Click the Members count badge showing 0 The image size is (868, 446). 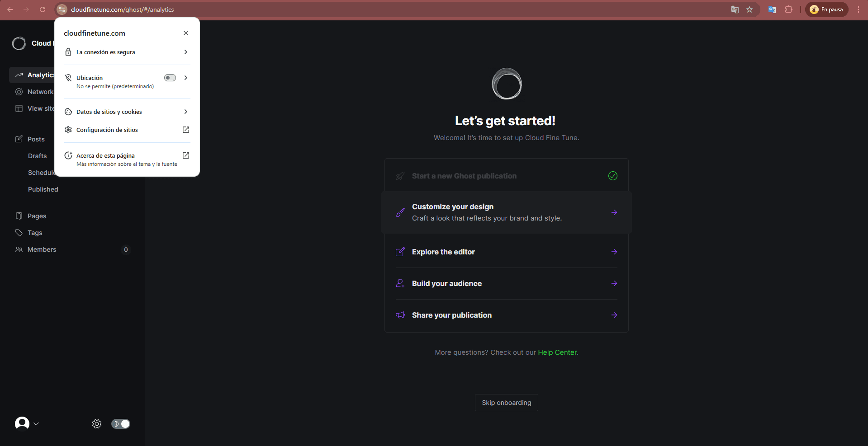pyautogui.click(x=126, y=249)
